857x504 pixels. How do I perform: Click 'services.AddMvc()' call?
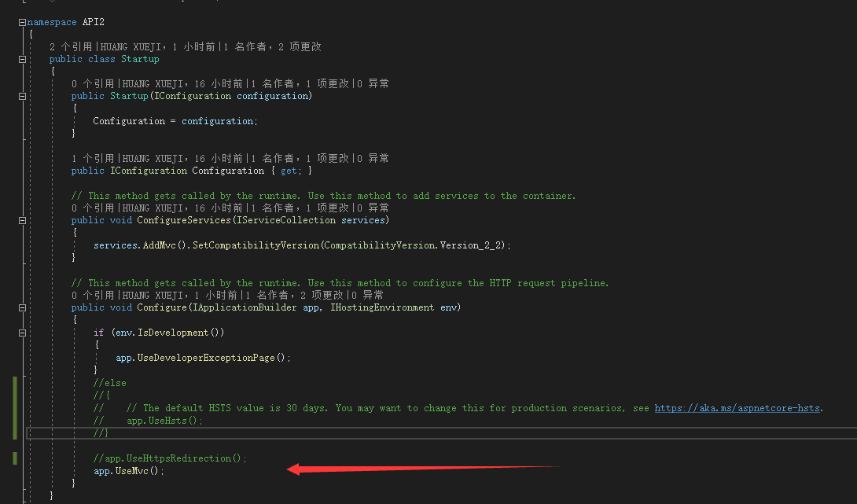(x=140, y=245)
